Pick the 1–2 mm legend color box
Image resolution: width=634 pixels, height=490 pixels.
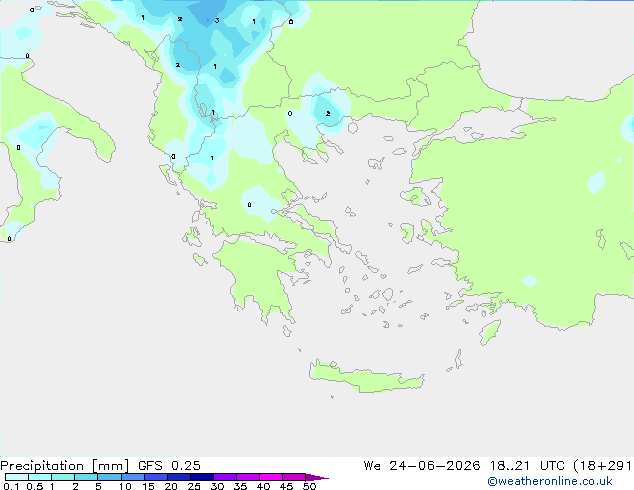(63, 477)
